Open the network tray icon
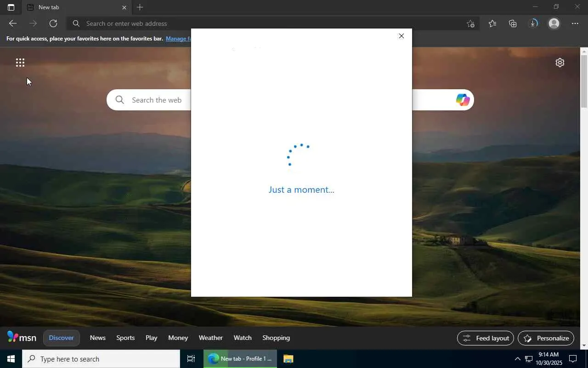Viewport: 588px width, 368px height. [x=529, y=359]
